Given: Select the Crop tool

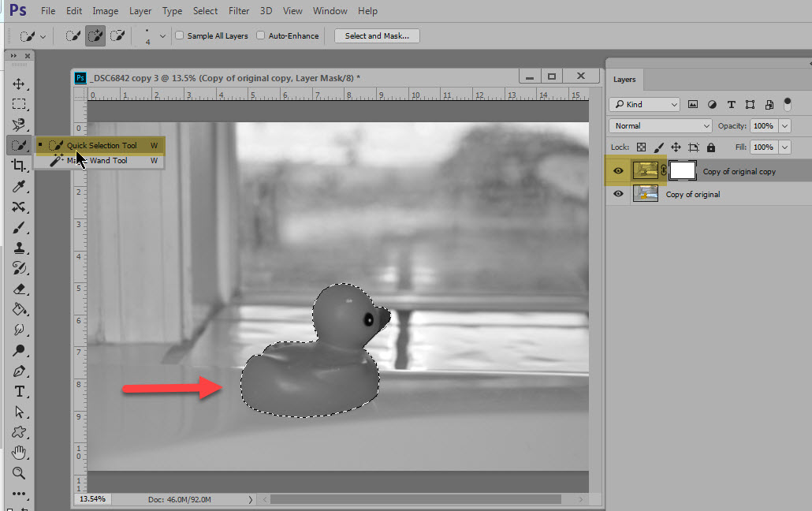Looking at the screenshot, I should point(19,166).
